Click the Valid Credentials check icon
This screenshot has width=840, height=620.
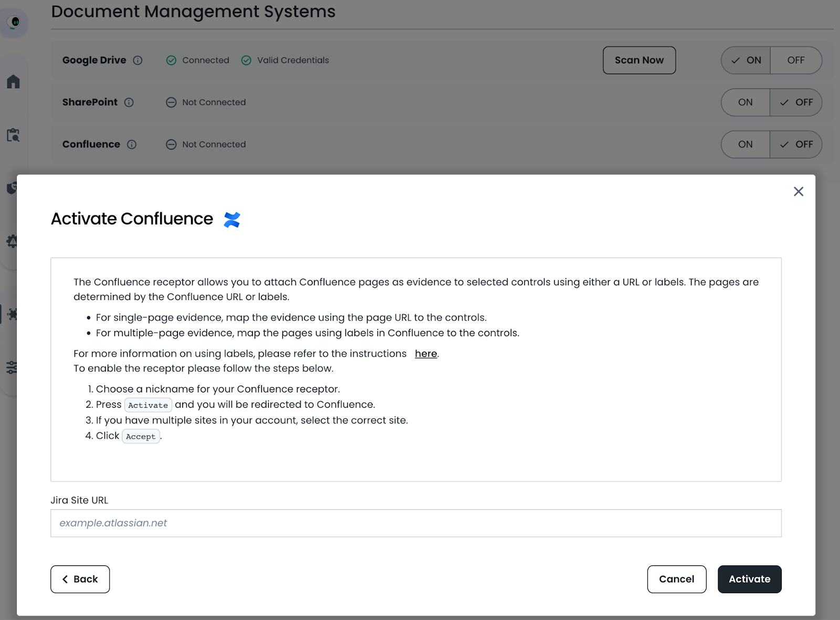tap(246, 60)
